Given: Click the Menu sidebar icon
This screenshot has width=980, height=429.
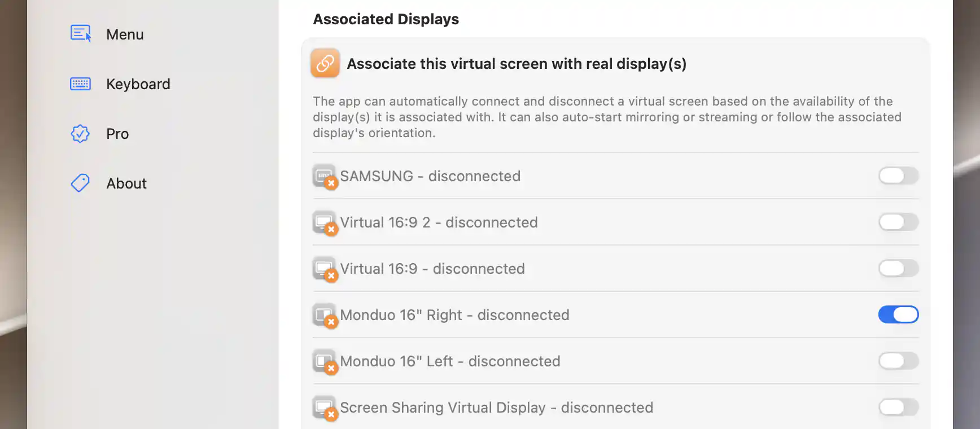Looking at the screenshot, I should 81,34.
